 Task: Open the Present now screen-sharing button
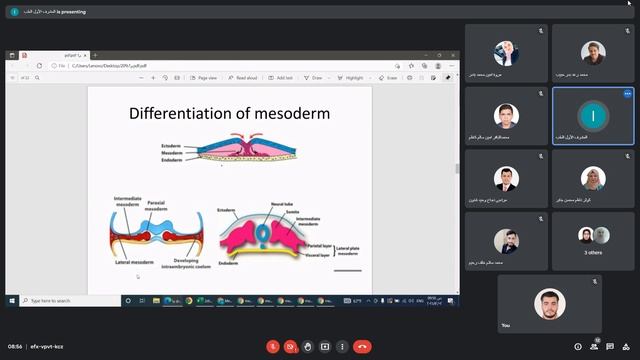[x=325, y=347]
